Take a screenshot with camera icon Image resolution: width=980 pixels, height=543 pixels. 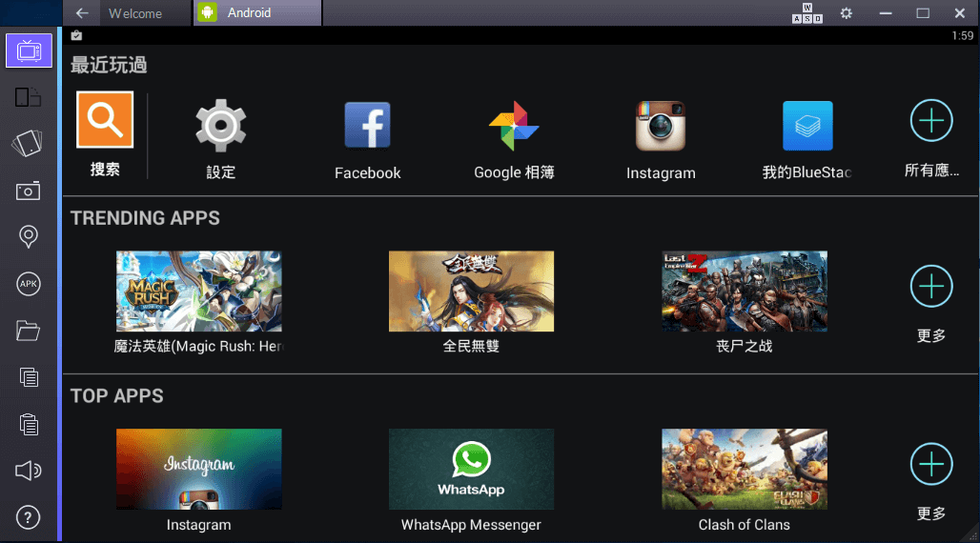(29, 191)
